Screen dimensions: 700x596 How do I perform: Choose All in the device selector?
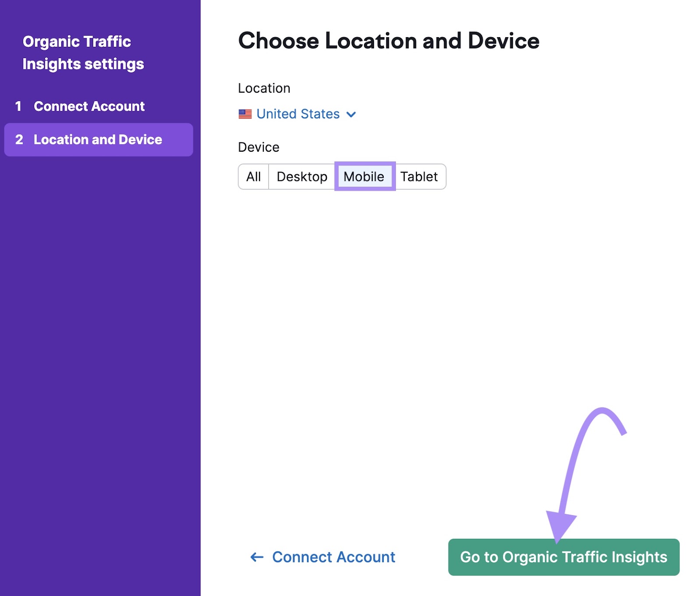click(253, 177)
